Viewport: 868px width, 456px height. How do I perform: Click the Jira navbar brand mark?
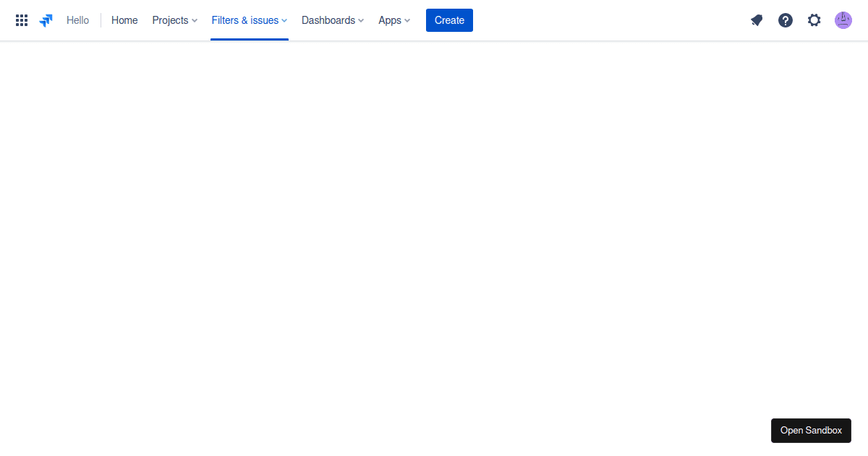[45, 20]
